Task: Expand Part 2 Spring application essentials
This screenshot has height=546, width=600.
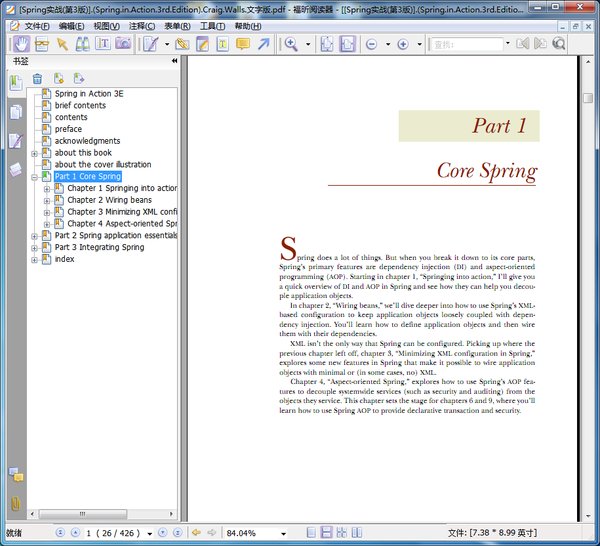Action: tap(34, 236)
